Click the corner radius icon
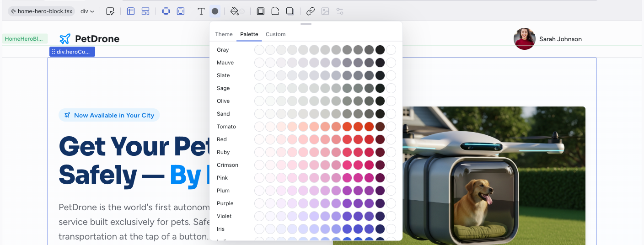Viewport: 644px width, 245px height. click(x=275, y=11)
